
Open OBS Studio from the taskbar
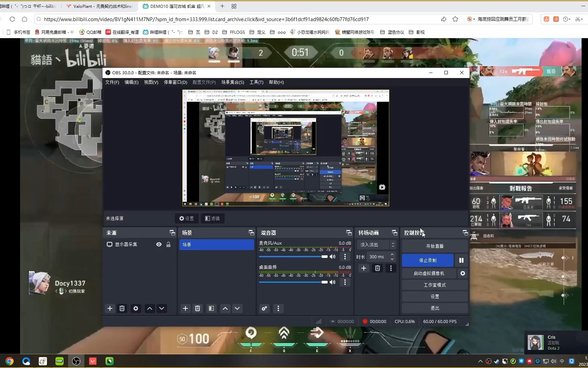pos(76,361)
